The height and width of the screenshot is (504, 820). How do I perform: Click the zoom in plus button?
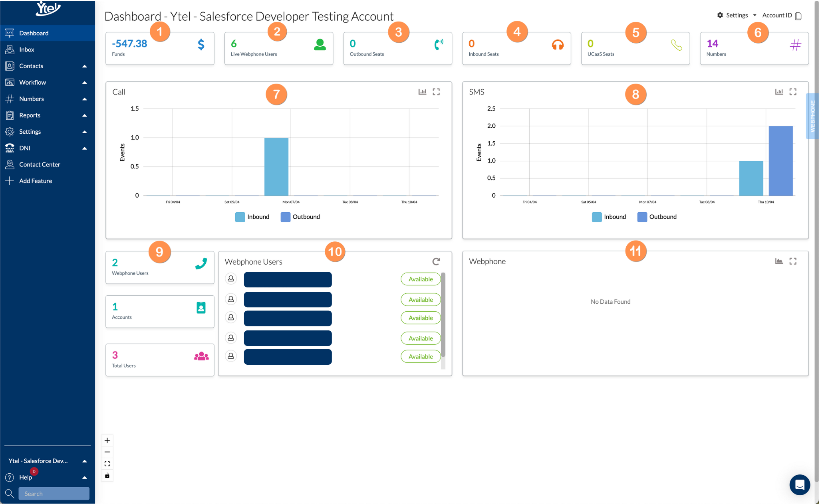pos(107,441)
